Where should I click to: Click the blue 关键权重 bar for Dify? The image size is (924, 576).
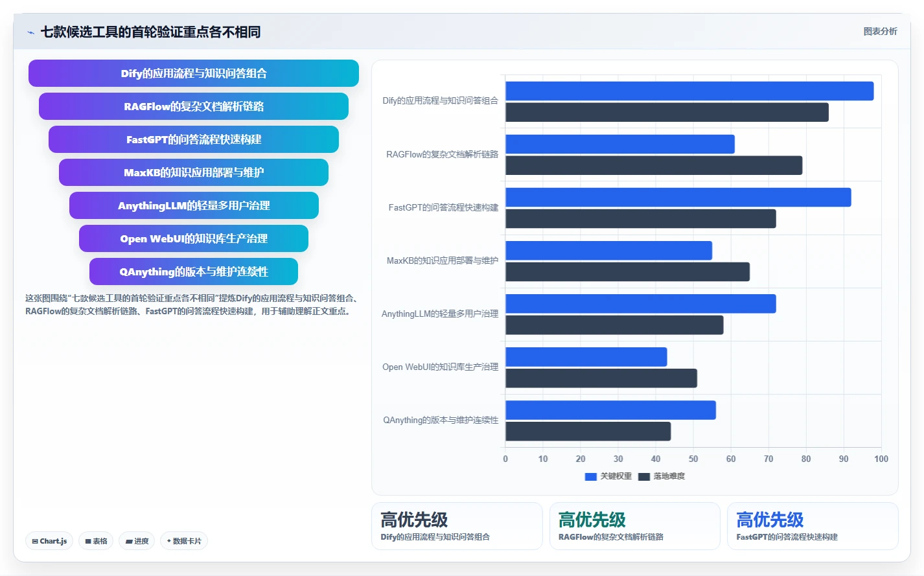pyautogui.click(x=689, y=91)
